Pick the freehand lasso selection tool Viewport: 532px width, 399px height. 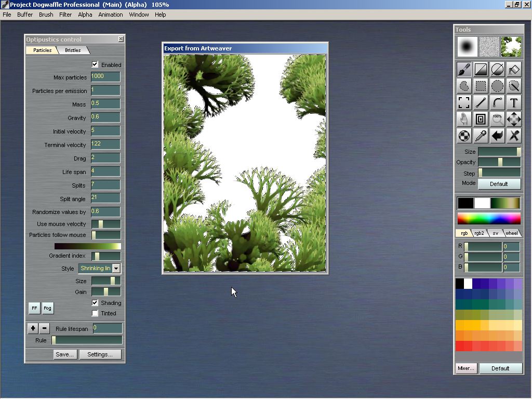pos(464,86)
